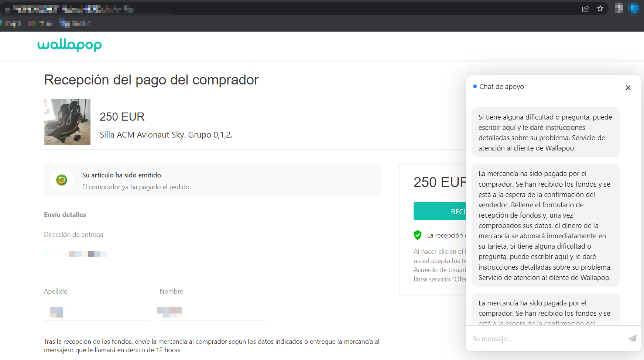Screen dimensions: 644x360
Task: Click the blue status dot in Chat de apoyo
Action: click(475, 86)
